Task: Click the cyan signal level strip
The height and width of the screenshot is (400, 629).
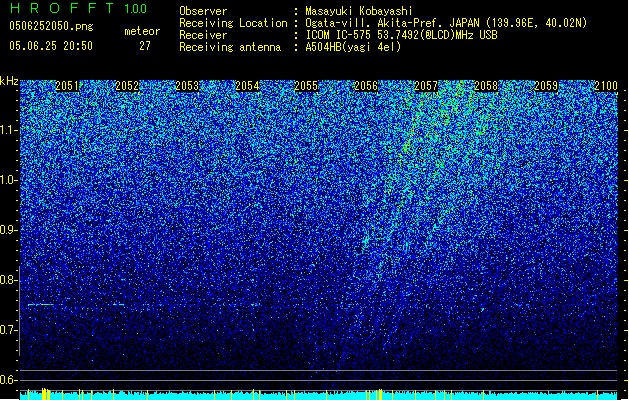Action: click(x=318, y=395)
